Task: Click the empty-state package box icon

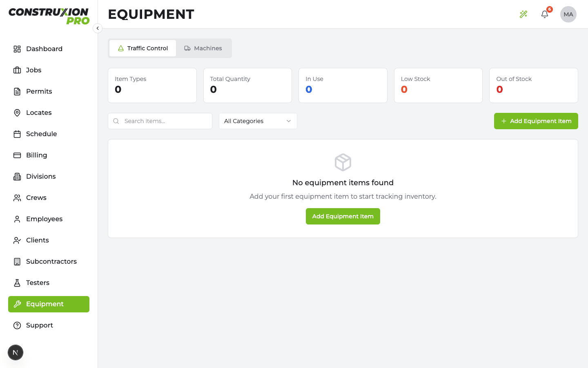Action: [343, 162]
